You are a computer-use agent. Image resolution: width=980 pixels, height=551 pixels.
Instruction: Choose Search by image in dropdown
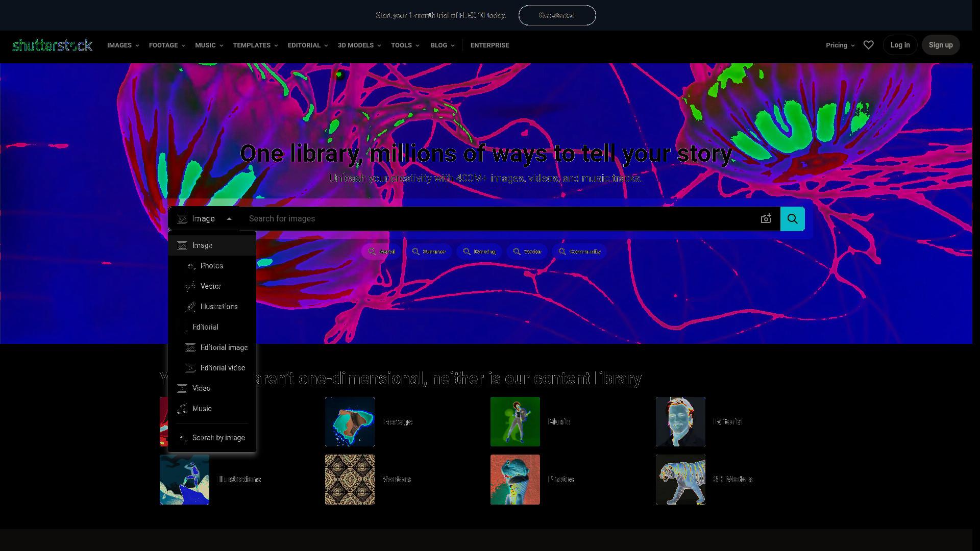[212, 438]
